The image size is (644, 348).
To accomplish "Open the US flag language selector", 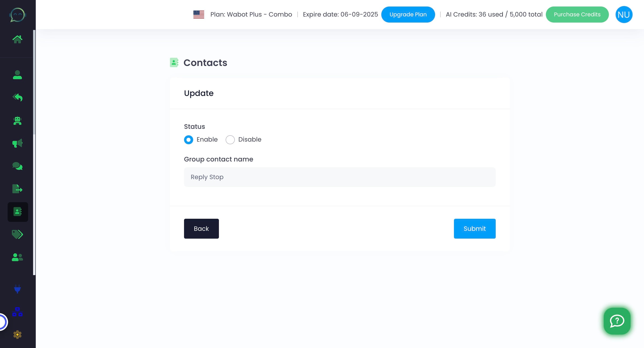I will 199,15.
